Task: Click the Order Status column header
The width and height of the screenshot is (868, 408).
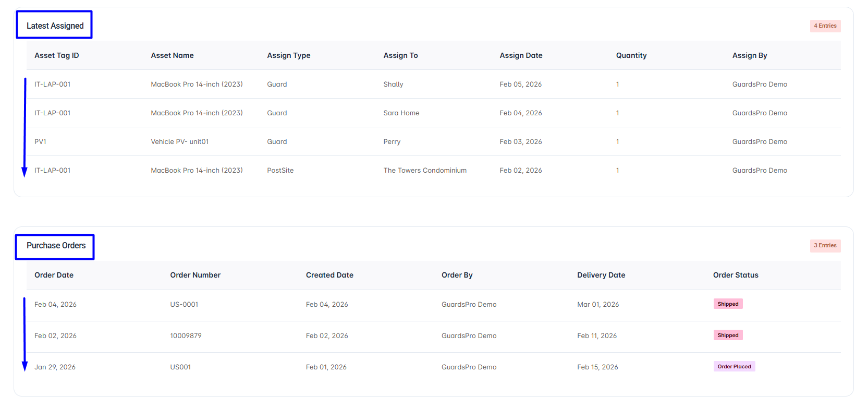Action: click(735, 275)
